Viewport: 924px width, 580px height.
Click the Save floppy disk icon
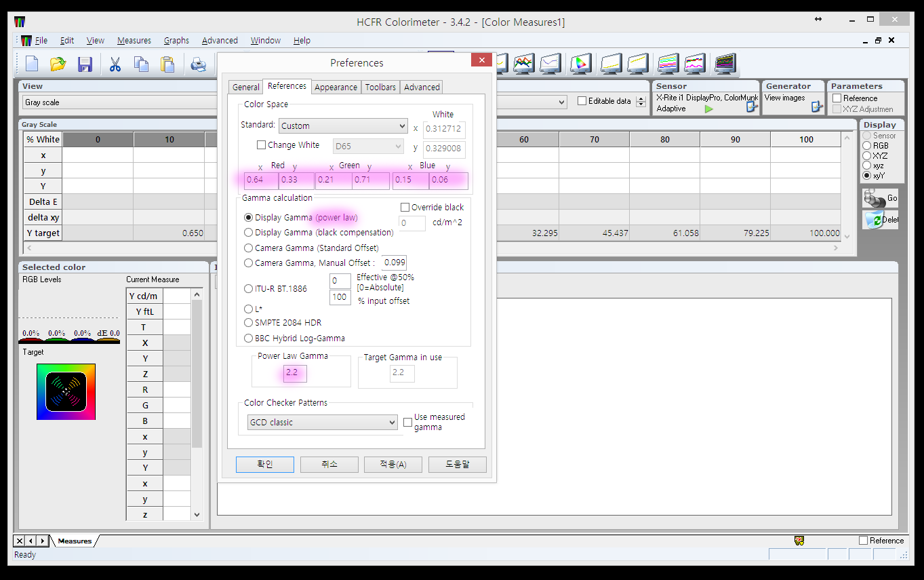(x=85, y=64)
